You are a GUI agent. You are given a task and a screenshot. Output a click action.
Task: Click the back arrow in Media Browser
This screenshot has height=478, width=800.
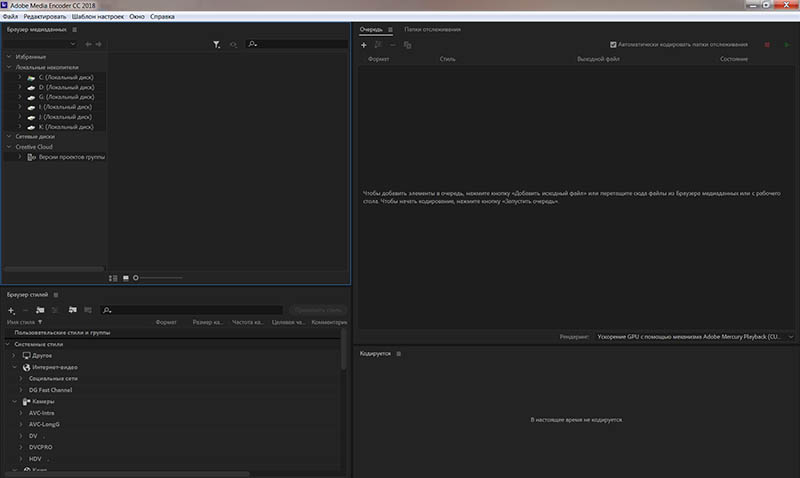pyautogui.click(x=88, y=44)
